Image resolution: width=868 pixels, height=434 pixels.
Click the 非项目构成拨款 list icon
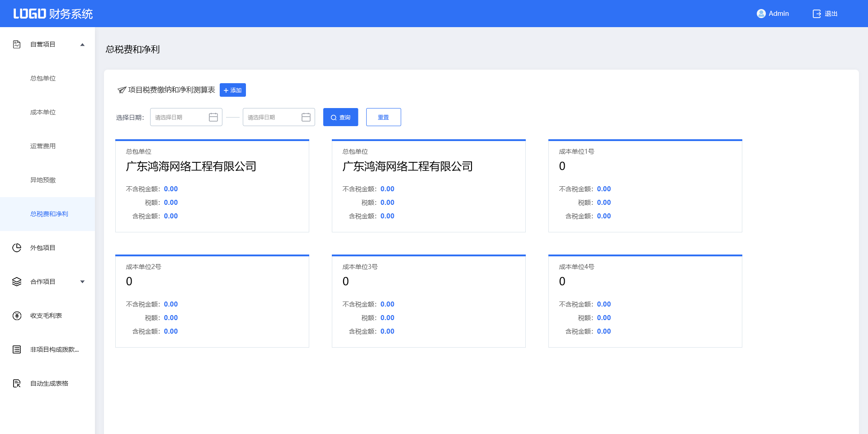pos(17,349)
